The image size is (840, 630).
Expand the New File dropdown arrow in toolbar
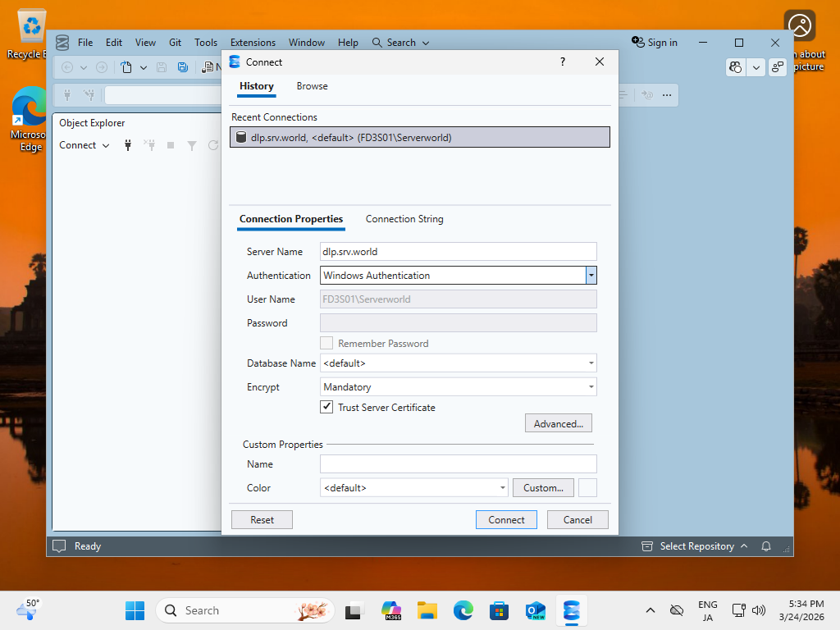(x=144, y=67)
